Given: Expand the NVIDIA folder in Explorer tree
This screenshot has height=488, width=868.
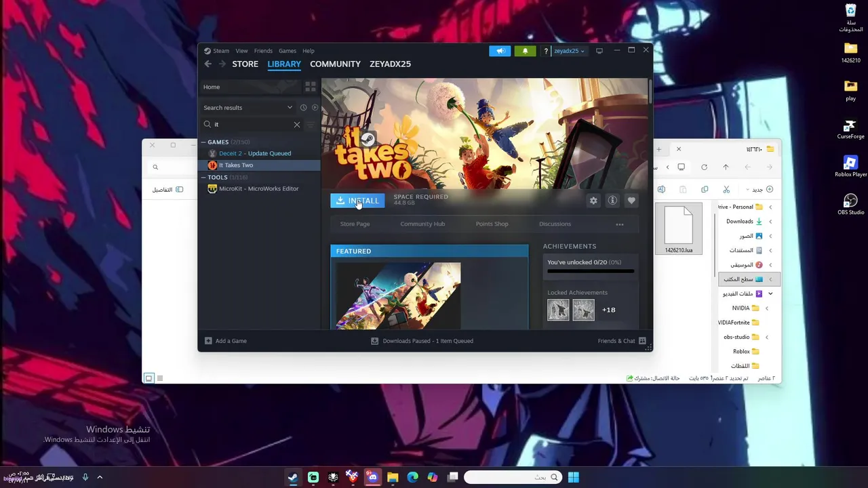Looking at the screenshot, I should coord(767,308).
